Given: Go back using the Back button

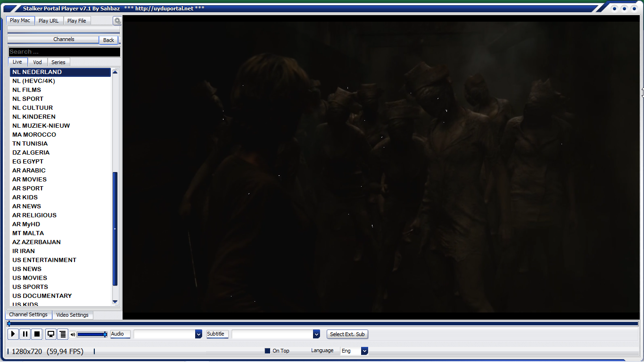Looking at the screenshot, I should tap(108, 40).
